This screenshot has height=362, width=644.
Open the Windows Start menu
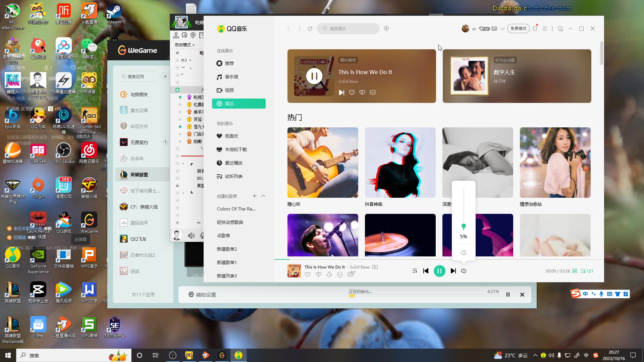point(8,355)
